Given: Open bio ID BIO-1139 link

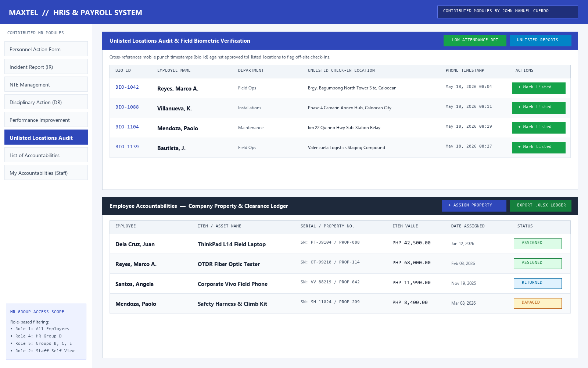Looking at the screenshot, I should 127,147.
